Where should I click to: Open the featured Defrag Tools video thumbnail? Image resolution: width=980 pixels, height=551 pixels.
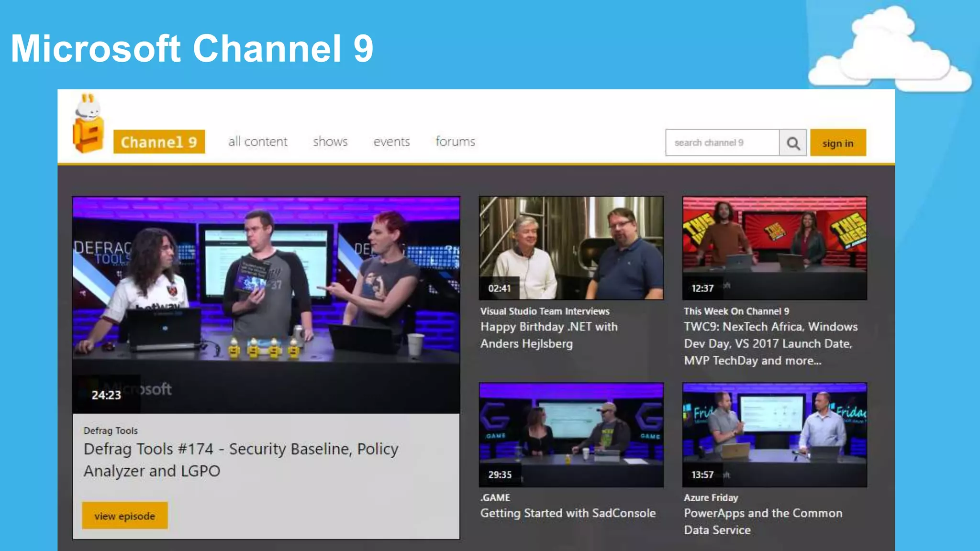click(x=266, y=305)
